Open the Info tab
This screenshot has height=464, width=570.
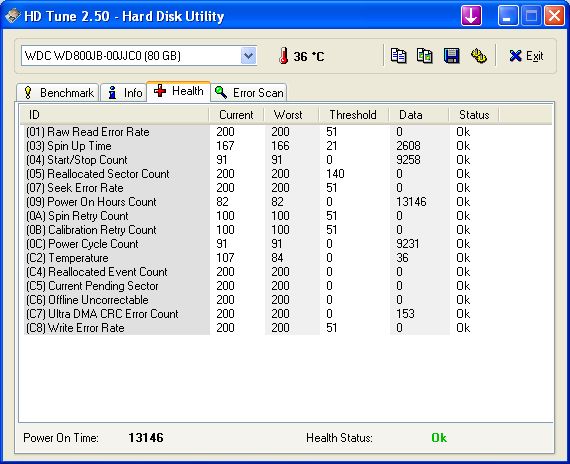pos(124,93)
